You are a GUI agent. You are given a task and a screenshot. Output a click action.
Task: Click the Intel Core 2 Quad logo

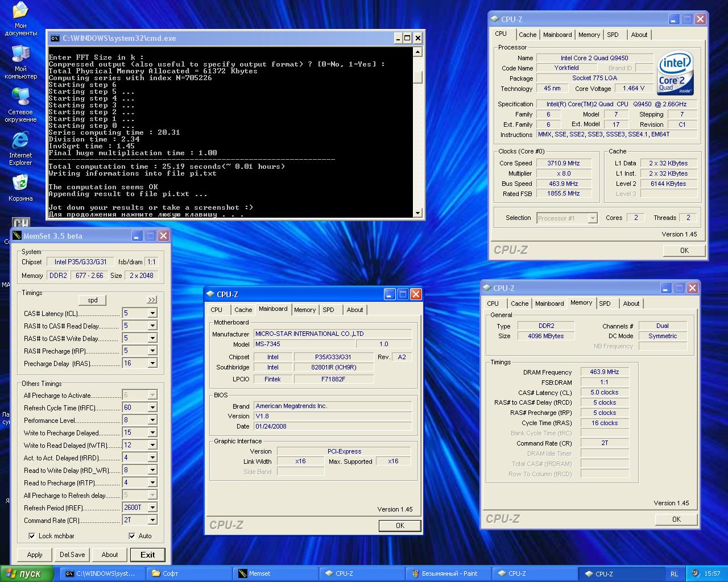[675, 73]
